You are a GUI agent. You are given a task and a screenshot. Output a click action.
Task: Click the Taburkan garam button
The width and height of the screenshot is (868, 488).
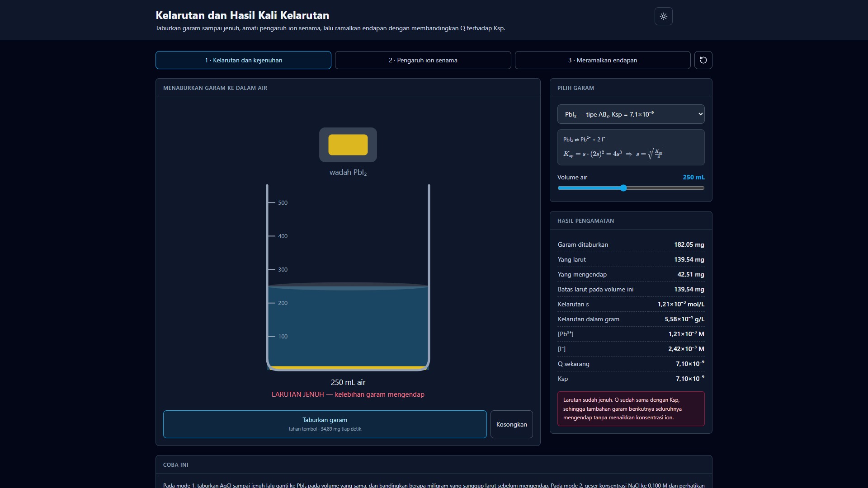325,424
